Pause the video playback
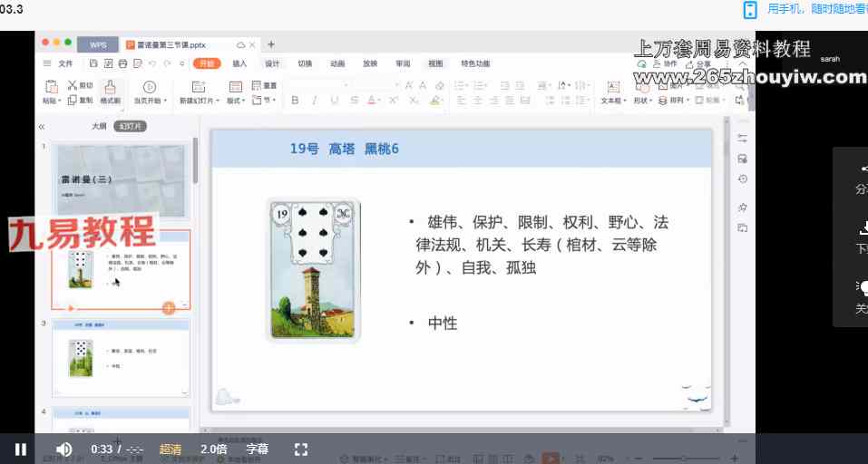Screen dimensions: 868x464 (x=20, y=449)
